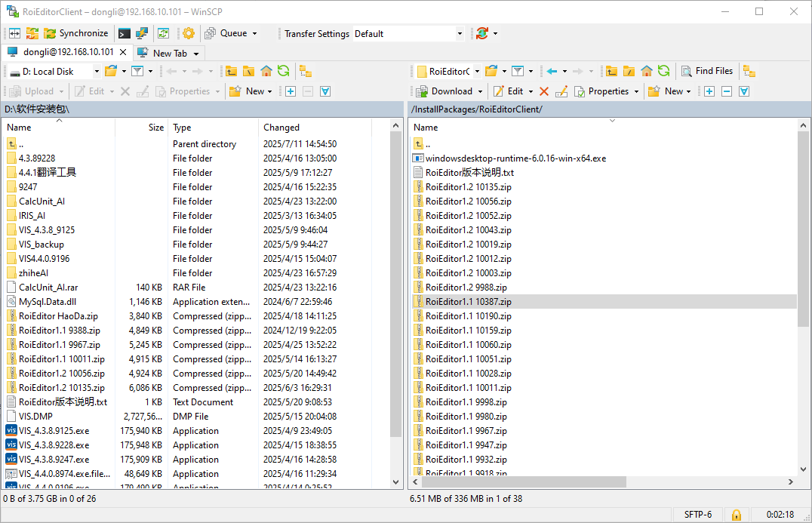Sort local files by Size column
This screenshot has height=523, width=812.
click(141, 128)
